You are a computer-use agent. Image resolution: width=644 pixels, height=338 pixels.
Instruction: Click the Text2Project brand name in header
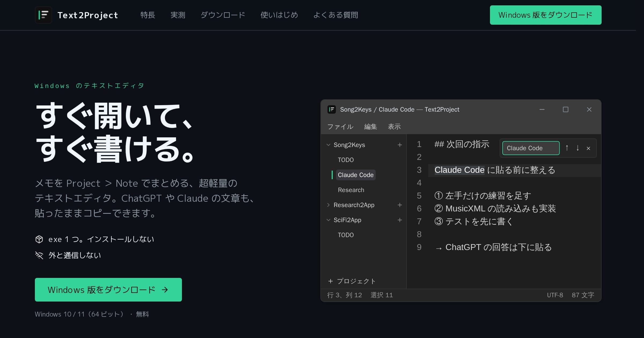click(88, 15)
